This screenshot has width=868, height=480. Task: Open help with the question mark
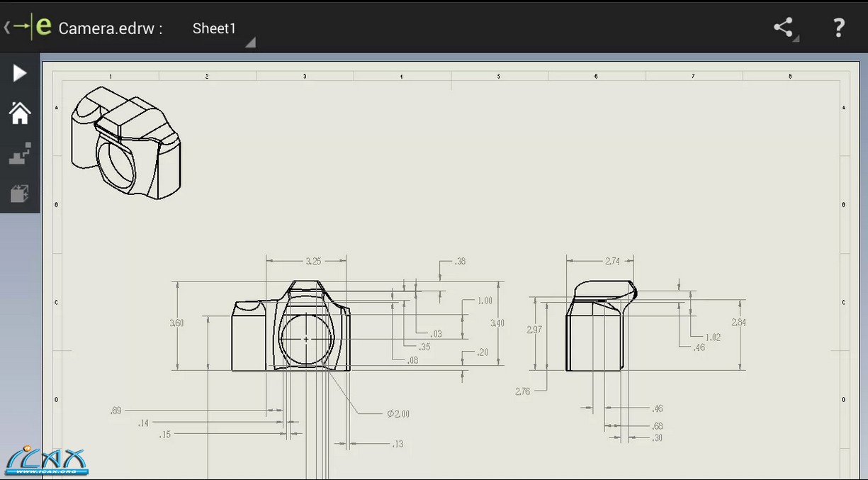coord(838,28)
